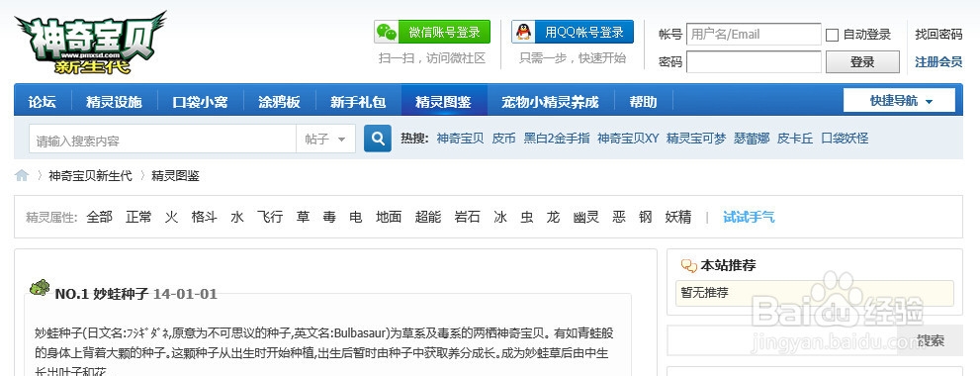Image resolution: width=980 pixels, height=376 pixels.
Task: Filter by attribute 恶
Action: coord(619,217)
